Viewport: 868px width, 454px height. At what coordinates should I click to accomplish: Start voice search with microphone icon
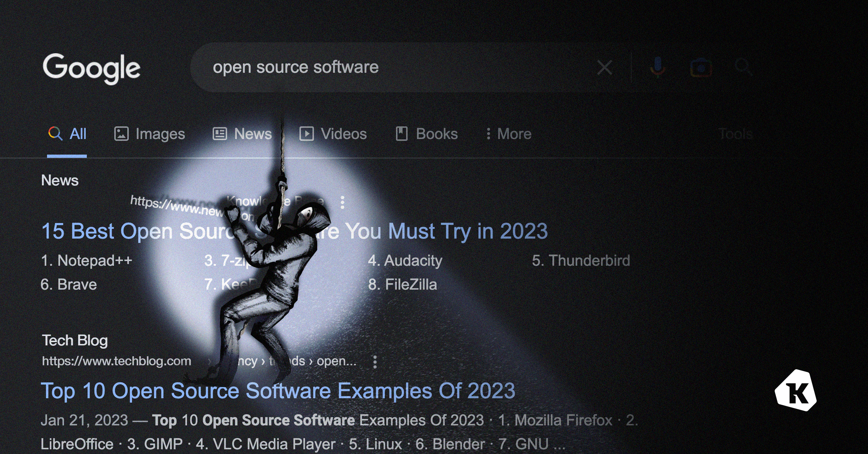pyautogui.click(x=658, y=67)
